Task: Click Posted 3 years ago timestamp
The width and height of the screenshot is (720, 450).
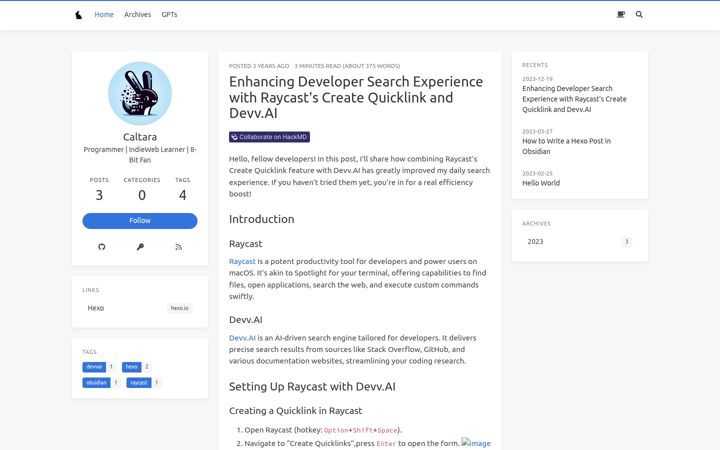Action: click(x=259, y=66)
